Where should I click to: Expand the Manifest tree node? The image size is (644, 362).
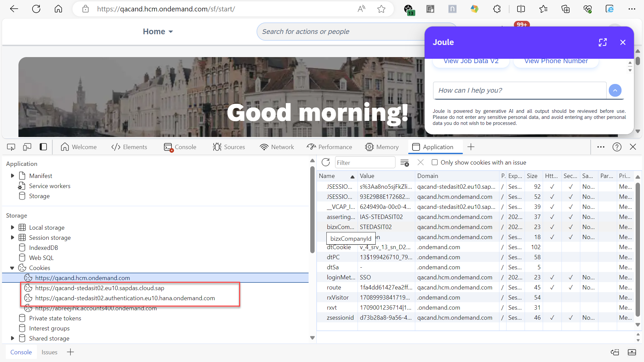pyautogui.click(x=12, y=176)
